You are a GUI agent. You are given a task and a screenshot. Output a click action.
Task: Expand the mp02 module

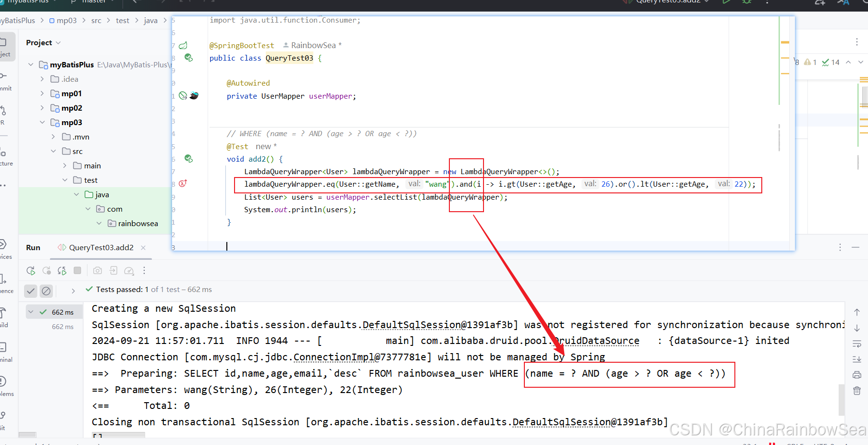pyautogui.click(x=42, y=108)
